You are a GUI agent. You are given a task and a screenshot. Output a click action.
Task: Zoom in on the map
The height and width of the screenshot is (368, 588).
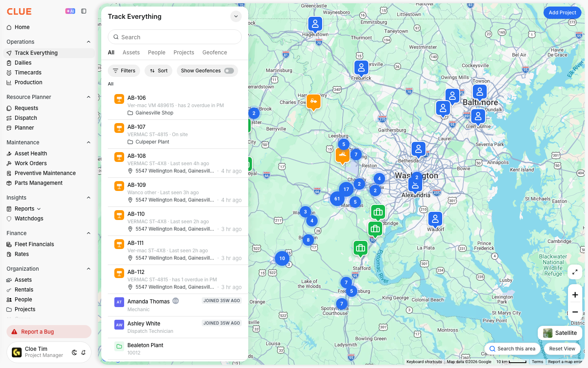point(575,295)
